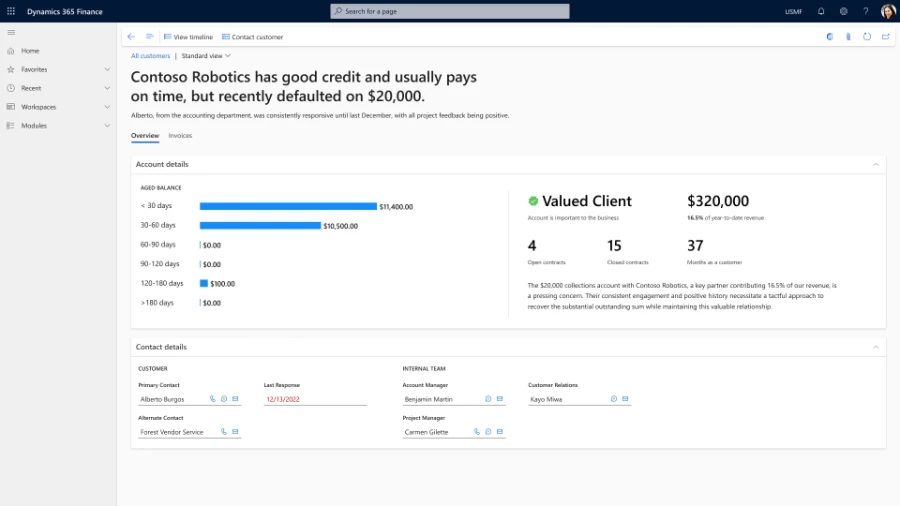900x506 pixels.
Task: Click the help question mark icon
Action: [865, 11]
